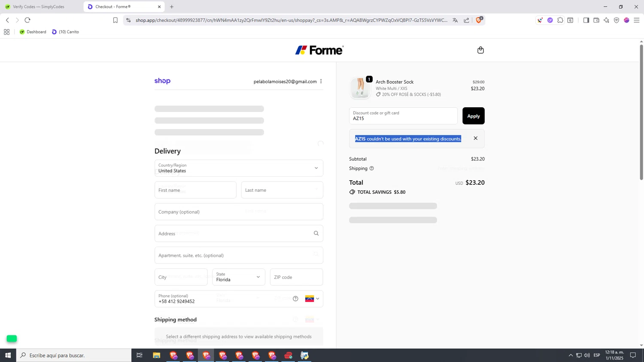Open the shopping bag cart icon
Screen dimensions: 644x362
click(480, 50)
